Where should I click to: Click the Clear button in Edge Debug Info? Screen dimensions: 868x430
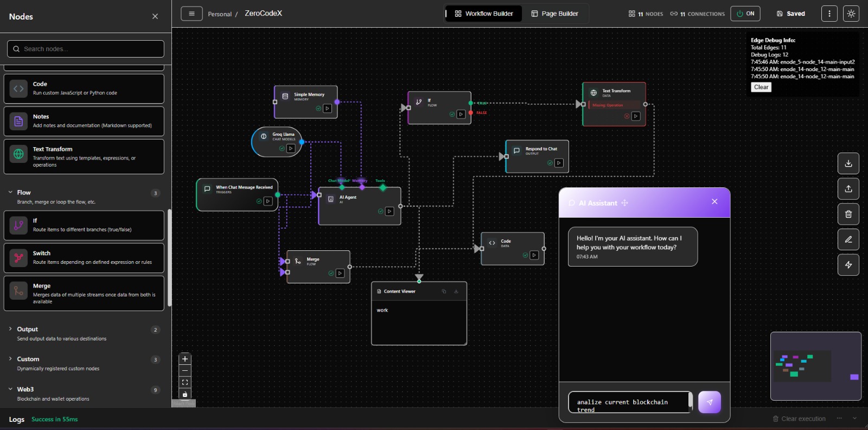(x=761, y=87)
